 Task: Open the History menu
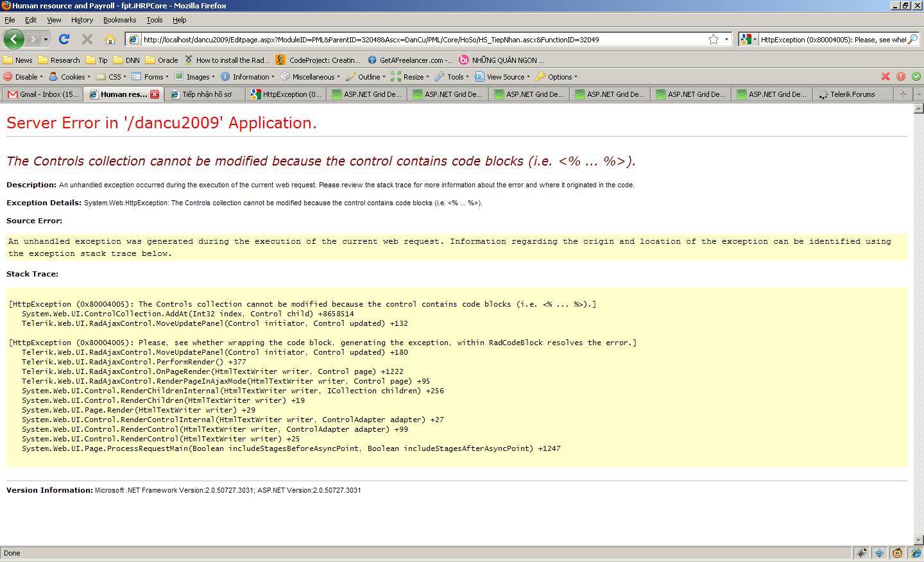[x=82, y=20]
